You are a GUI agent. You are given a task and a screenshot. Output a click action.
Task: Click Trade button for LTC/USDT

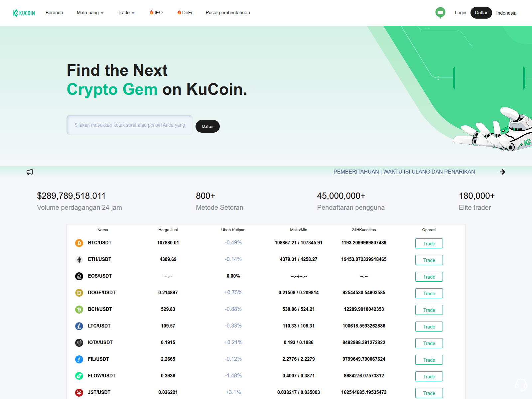pyautogui.click(x=429, y=327)
